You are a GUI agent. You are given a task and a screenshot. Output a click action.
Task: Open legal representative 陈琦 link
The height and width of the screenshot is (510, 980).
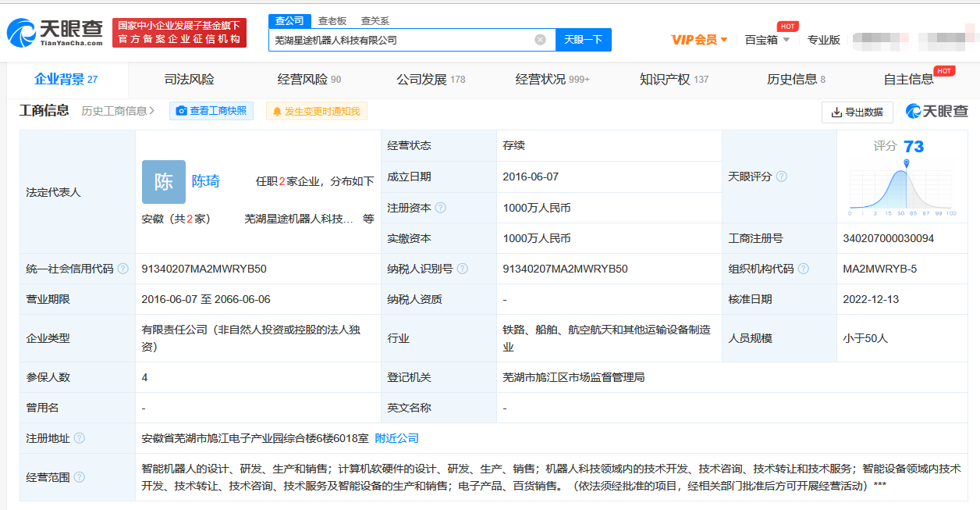pyautogui.click(x=206, y=181)
